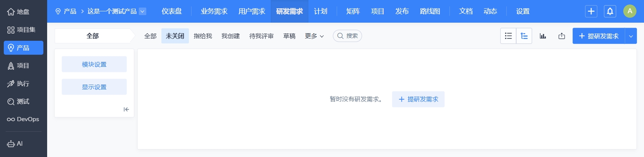Go to 发布 tab
The height and width of the screenshot is (157, 644).
tap(402, 11)
